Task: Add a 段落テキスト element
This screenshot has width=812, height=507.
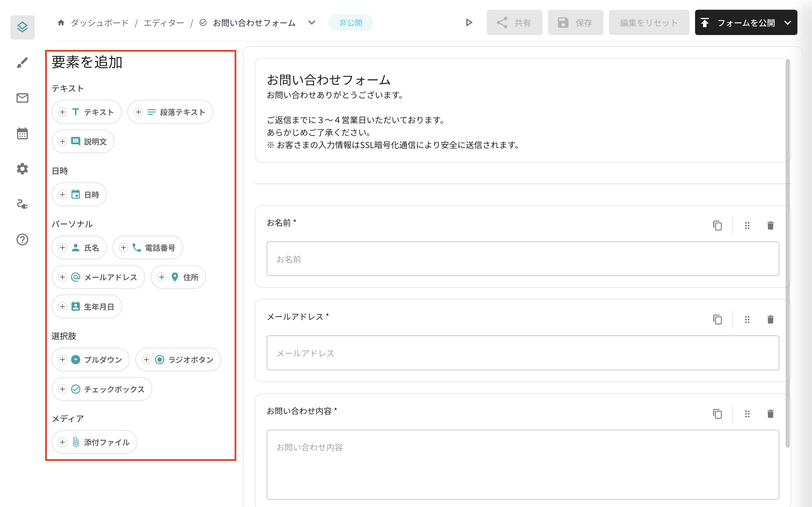Action: click(x=170, y=112)
